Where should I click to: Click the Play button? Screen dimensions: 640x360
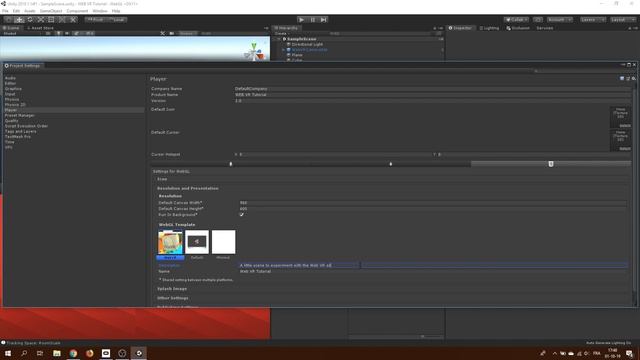click(302, 20)
